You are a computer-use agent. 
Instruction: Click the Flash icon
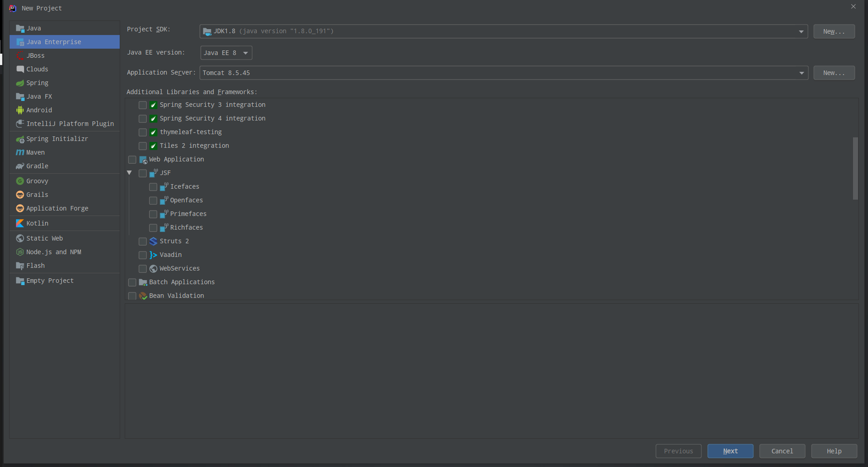tap(20, 266)
